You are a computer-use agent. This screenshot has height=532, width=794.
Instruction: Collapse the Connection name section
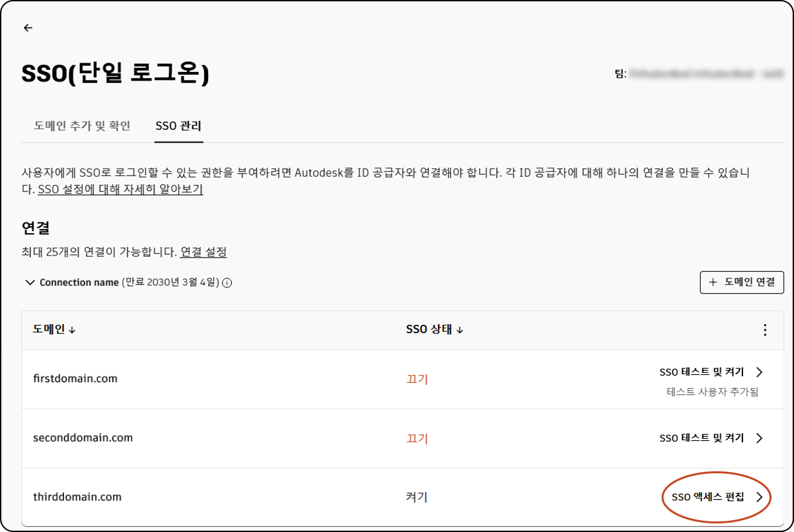pyautogui.click(x=30, y=283)
